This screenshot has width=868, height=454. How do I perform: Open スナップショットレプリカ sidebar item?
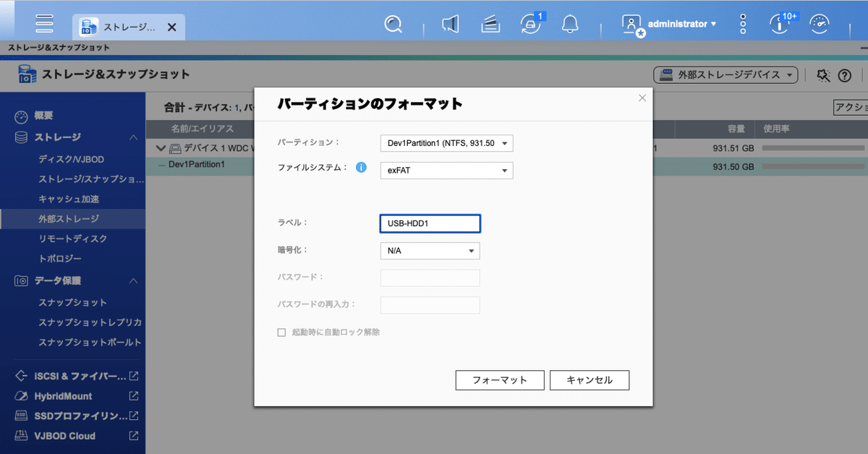coord(90,322)
